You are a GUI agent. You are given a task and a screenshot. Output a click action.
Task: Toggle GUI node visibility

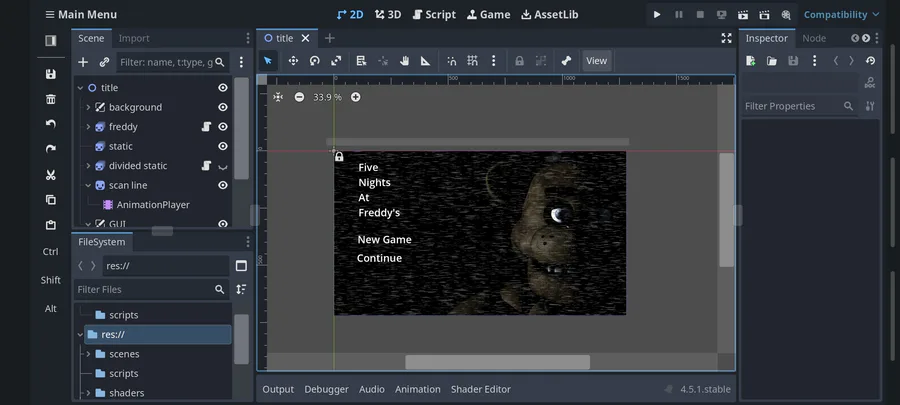[223, 224]
